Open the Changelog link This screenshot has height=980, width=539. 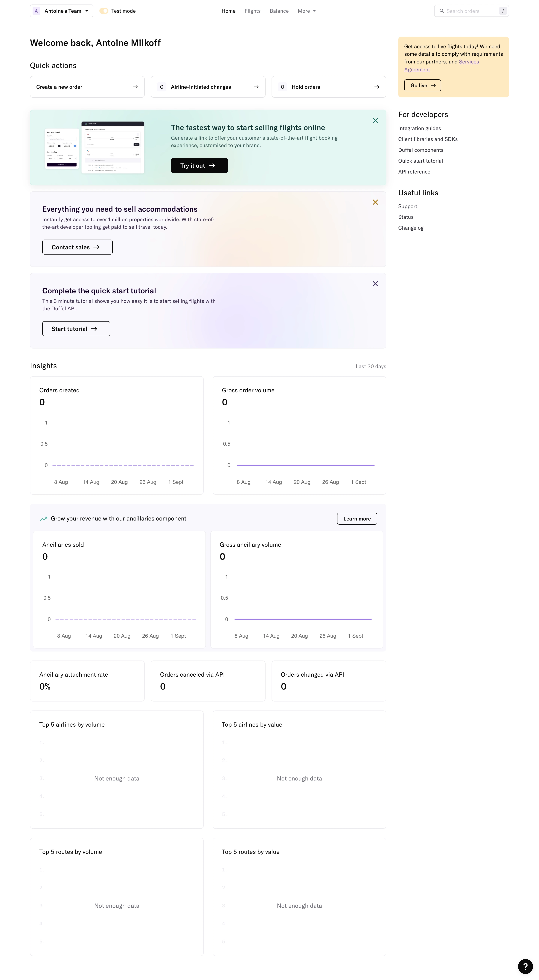tap(410, 228)
